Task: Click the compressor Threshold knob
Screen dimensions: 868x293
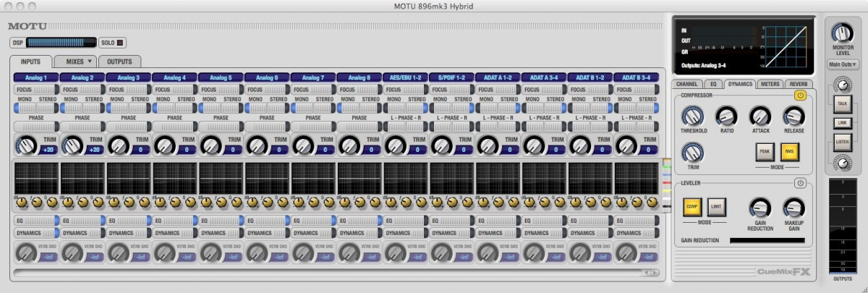Action: (x=692, y=116)
